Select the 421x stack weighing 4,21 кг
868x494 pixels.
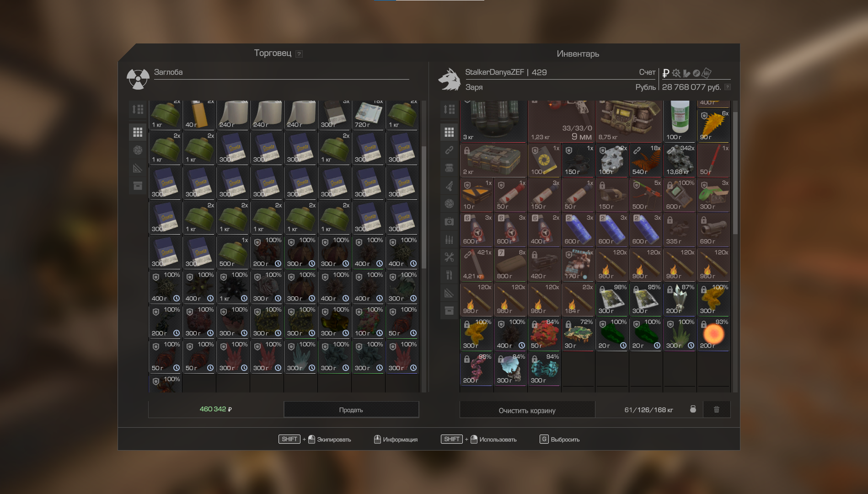click(x=477, y=264)
